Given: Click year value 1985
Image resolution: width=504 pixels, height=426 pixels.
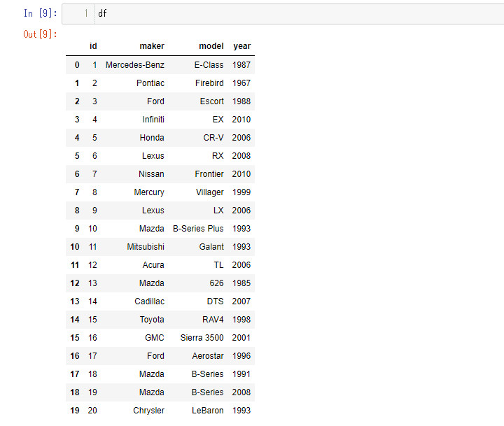Looking at the screenshot, I should click(x=241, y=283).
